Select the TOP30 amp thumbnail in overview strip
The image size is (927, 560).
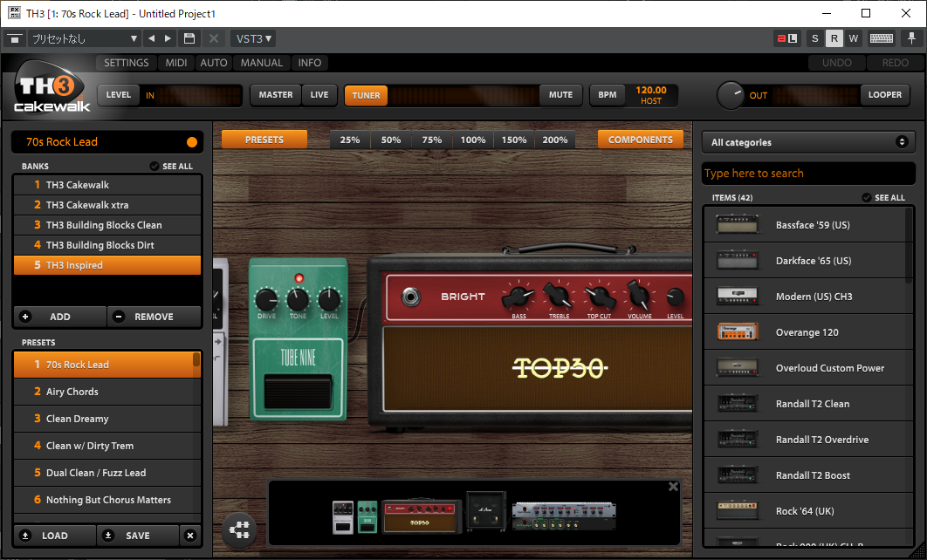420,516
